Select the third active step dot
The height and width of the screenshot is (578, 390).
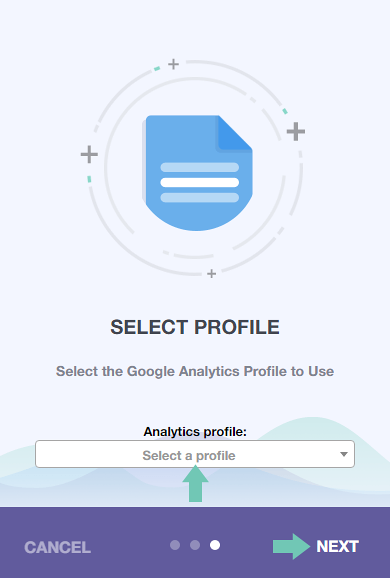(215, 545)
